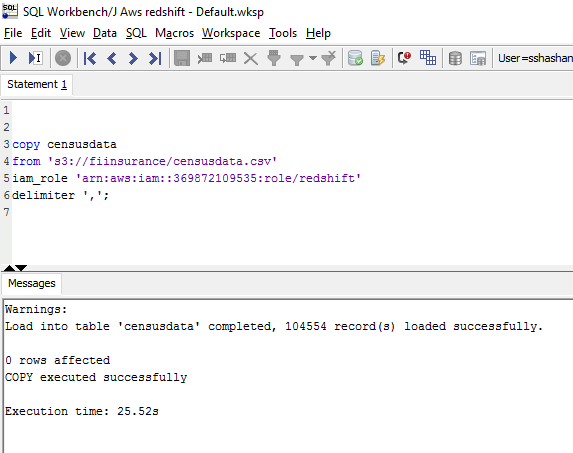Collapse the editor with the up splitter arrow

coord(9,268)
